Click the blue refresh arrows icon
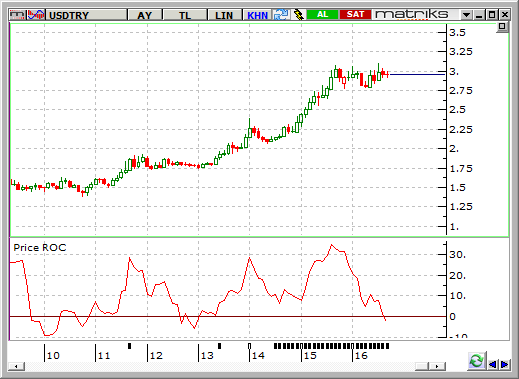The height and width of the screenshot is (379, 519). [x=281, y=15]
